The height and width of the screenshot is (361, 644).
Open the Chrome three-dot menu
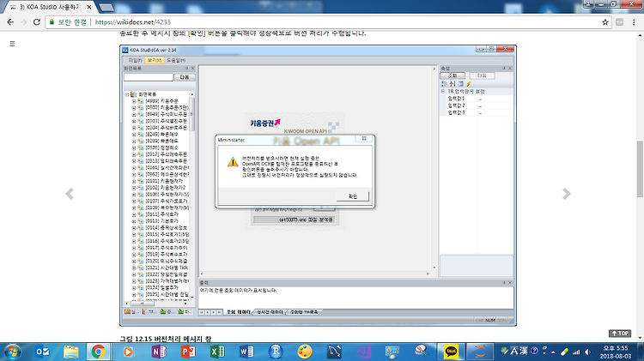(634, 22)
